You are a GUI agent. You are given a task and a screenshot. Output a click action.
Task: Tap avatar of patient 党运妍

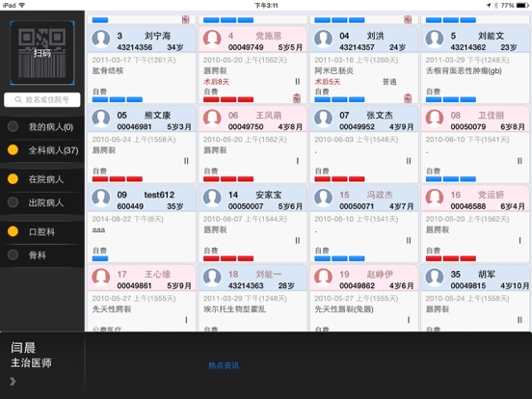click(x=435, y=198)
